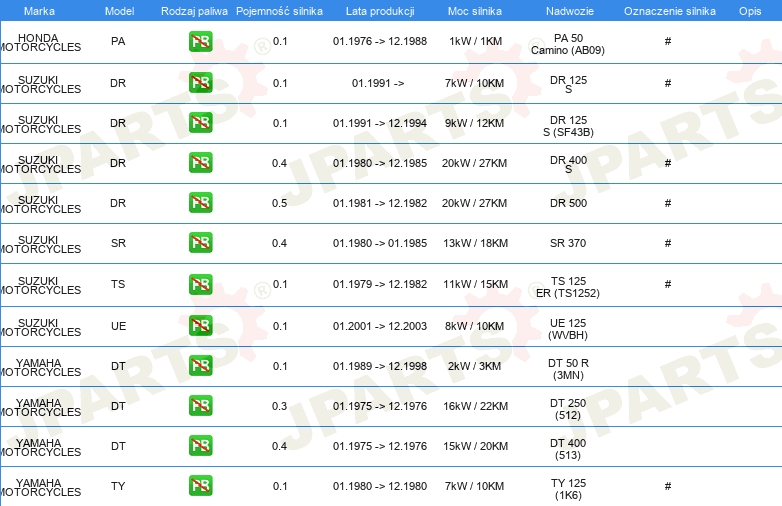The image size is (782, 506).
Task: Select the Model column header
Action: 119,11
